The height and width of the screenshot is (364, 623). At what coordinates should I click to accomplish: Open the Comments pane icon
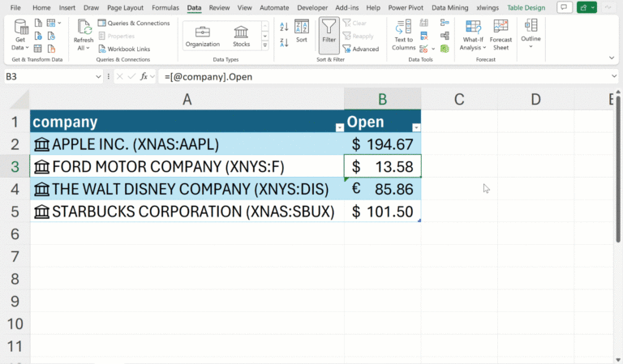(x=564, y=7)
